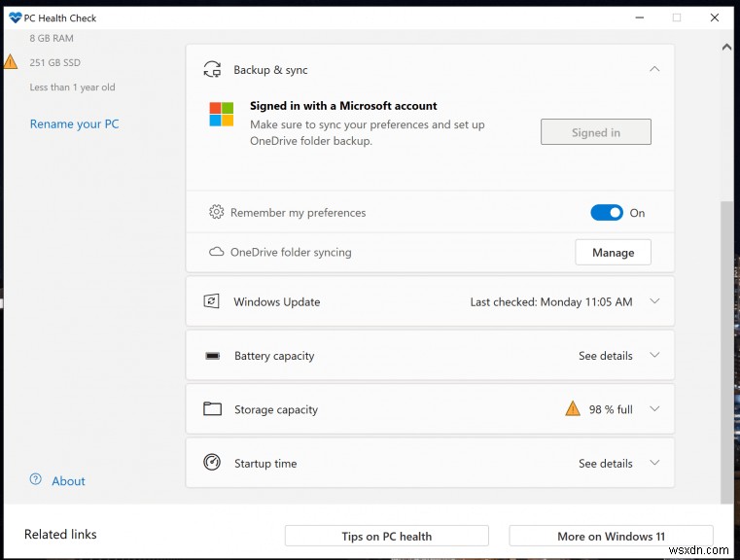Click the warning triangle next to 251 GB SSD
740x560 pixels.
pos(11,62)
